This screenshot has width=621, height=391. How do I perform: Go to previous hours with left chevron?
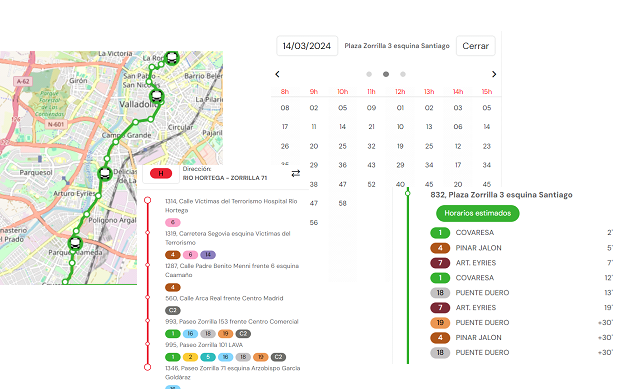pos(277,74)
